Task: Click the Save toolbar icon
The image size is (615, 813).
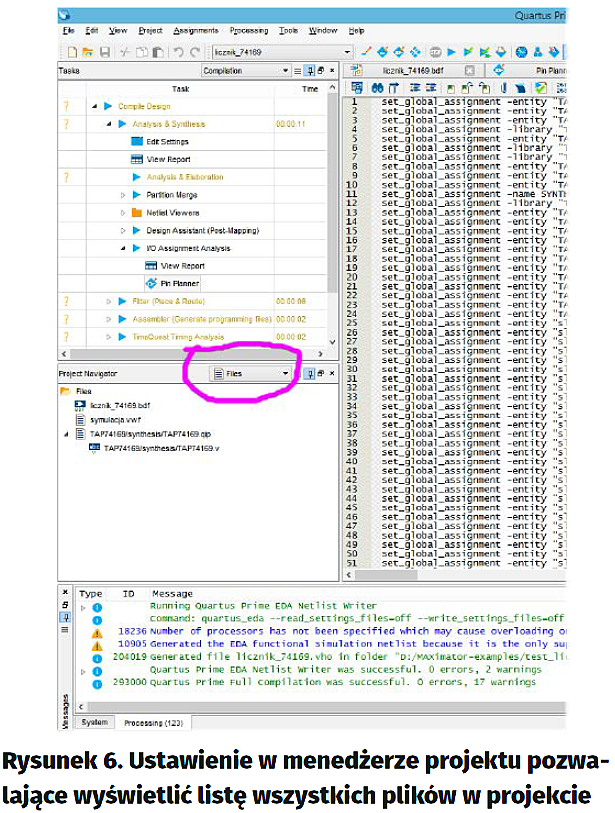Action: (x=104, y=52)
